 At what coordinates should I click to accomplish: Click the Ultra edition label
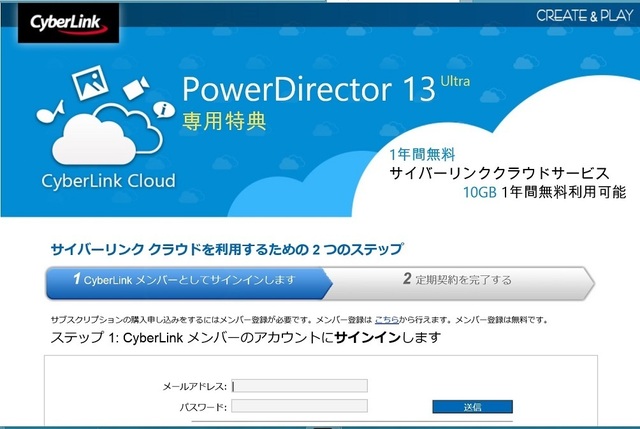point(455,81)
